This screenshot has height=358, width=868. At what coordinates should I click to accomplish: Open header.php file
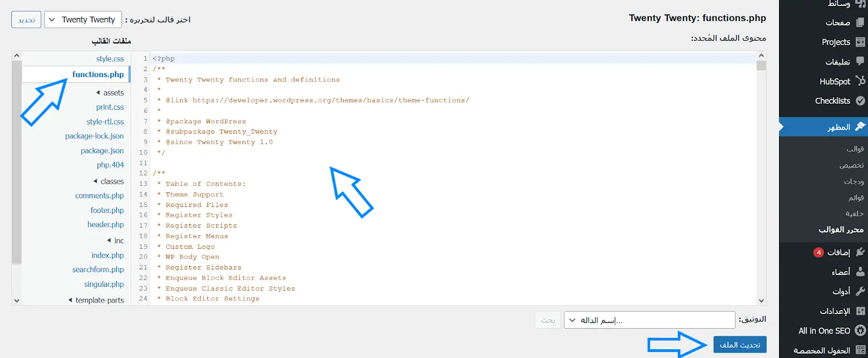pyautogui.click(x=106, y=224)
